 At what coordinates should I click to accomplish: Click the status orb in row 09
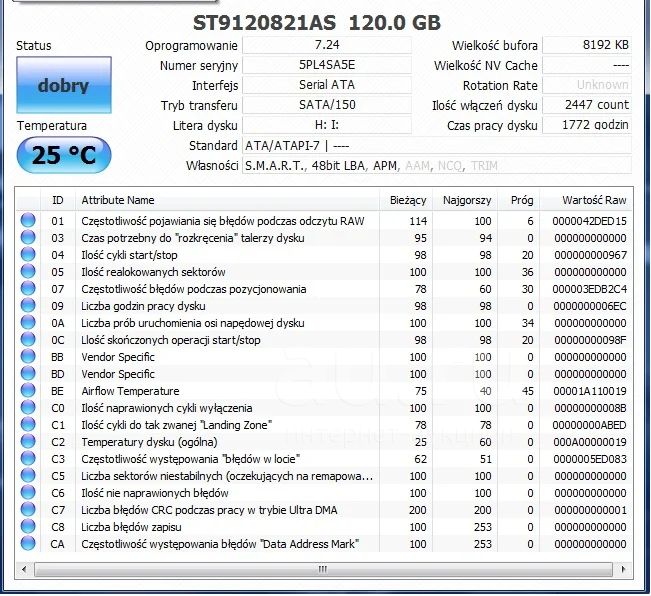(28, 305)
